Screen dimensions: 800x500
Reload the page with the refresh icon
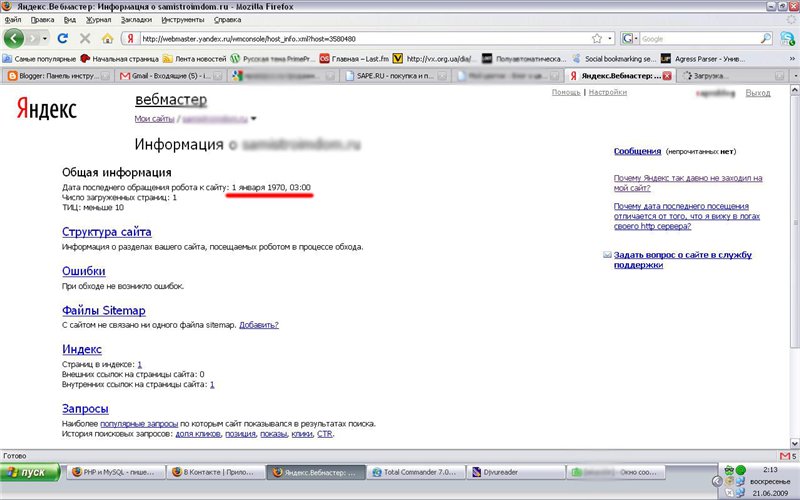coord(62,39)
